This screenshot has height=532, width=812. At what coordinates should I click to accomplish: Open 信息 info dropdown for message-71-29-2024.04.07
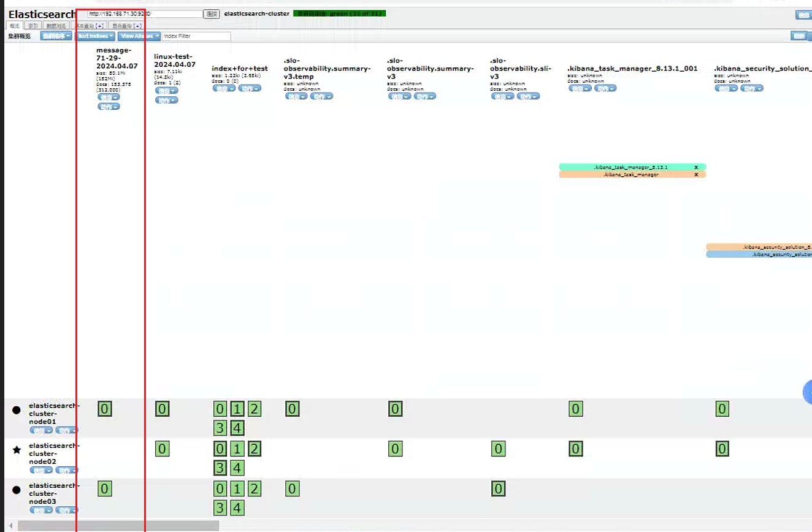[109, 97]
